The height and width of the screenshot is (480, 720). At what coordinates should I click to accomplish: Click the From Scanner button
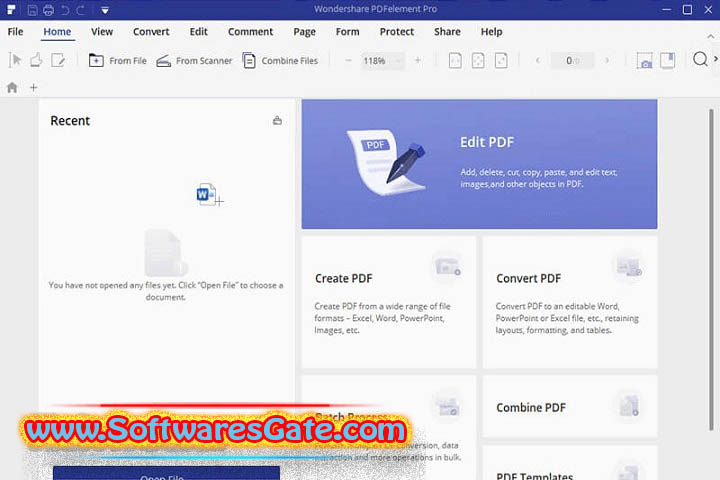[194, 61]
